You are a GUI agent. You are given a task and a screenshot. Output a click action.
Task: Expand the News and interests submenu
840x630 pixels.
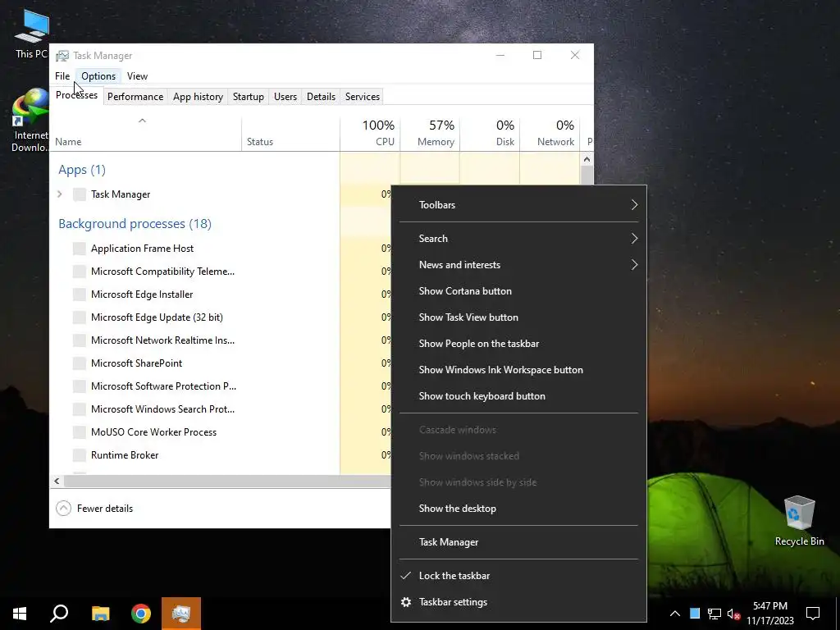[518, 265]
